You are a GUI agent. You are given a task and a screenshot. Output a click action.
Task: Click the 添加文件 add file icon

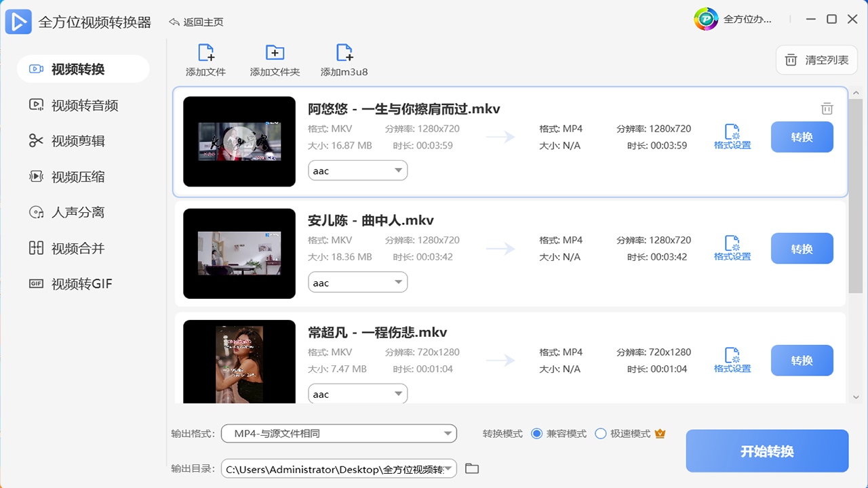tap(205, 54)
